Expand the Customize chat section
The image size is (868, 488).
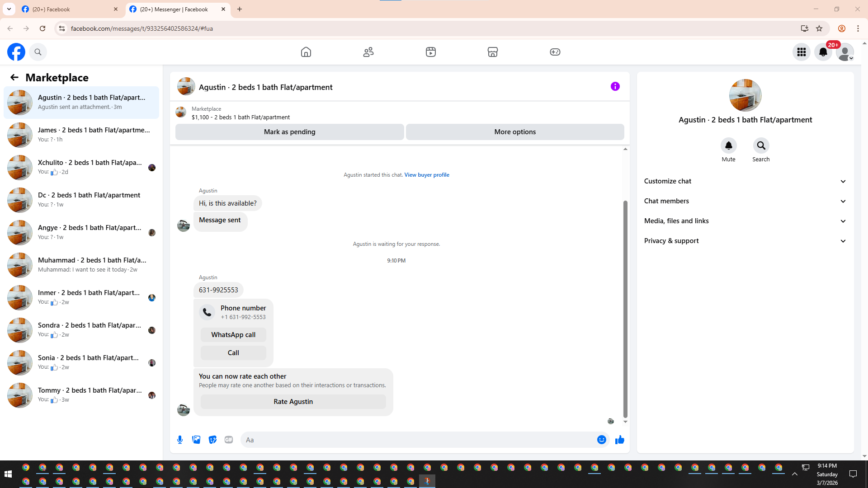pos(745,181)
